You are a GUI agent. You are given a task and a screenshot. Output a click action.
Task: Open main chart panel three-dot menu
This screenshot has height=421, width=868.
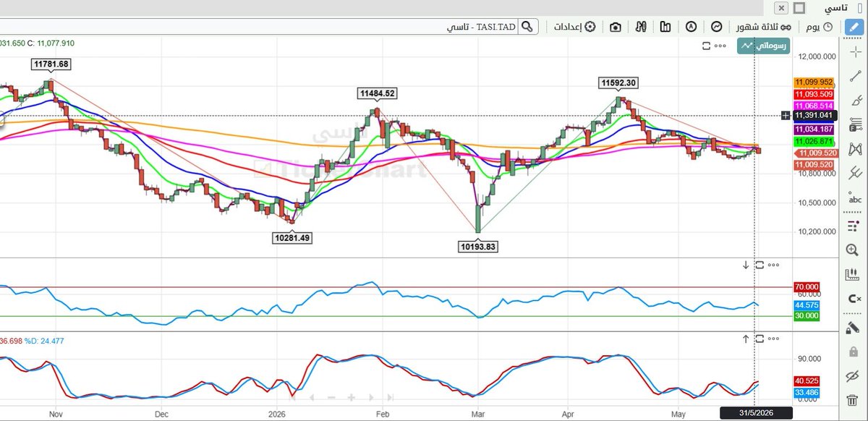click(719, 46)
